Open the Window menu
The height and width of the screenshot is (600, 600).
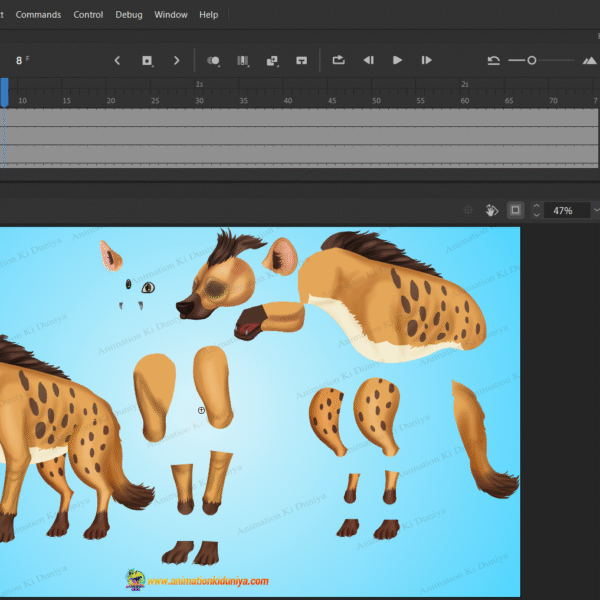pyautogui.click(x=171, y=15)
